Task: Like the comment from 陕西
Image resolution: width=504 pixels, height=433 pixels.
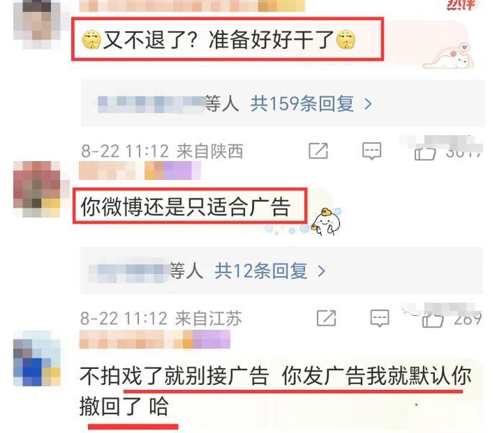Action: [426, 152]
